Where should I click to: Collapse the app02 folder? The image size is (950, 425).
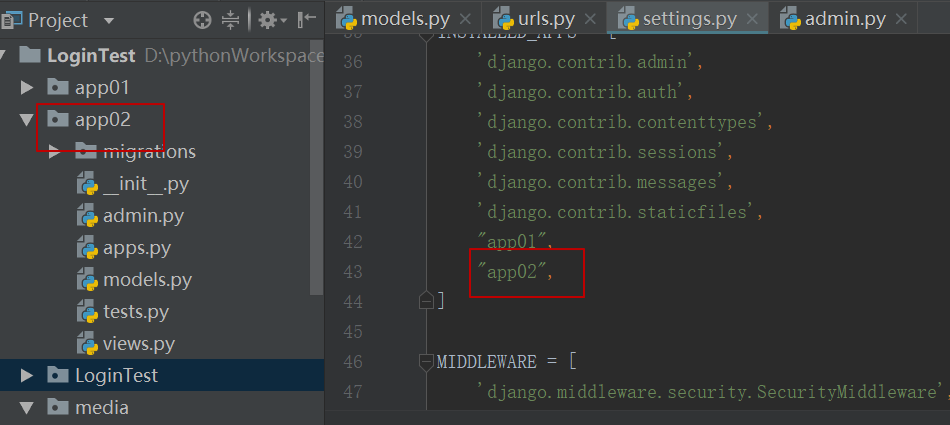click(27, 120)
